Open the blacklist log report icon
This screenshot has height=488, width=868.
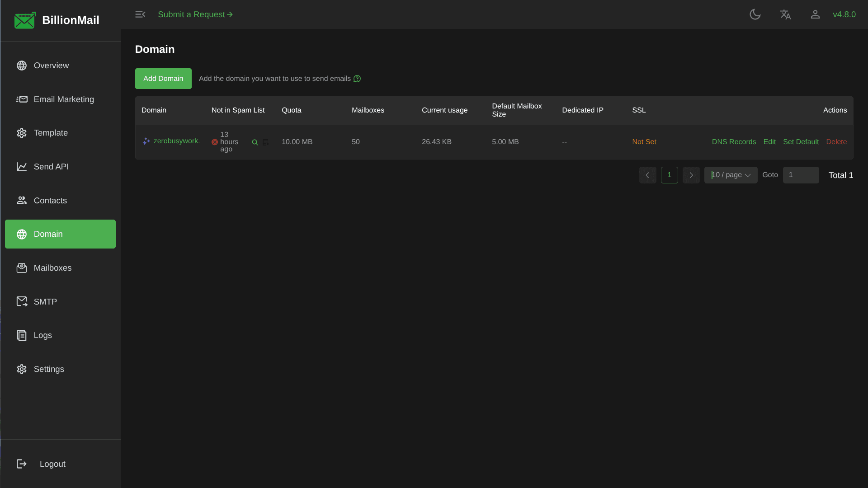pos(266,142)
